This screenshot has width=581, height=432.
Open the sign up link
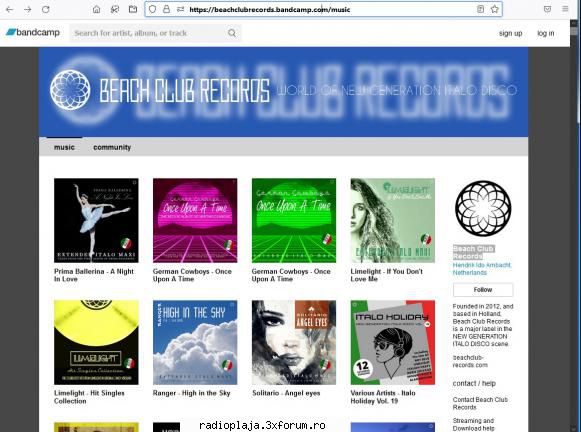pos(510,33)
